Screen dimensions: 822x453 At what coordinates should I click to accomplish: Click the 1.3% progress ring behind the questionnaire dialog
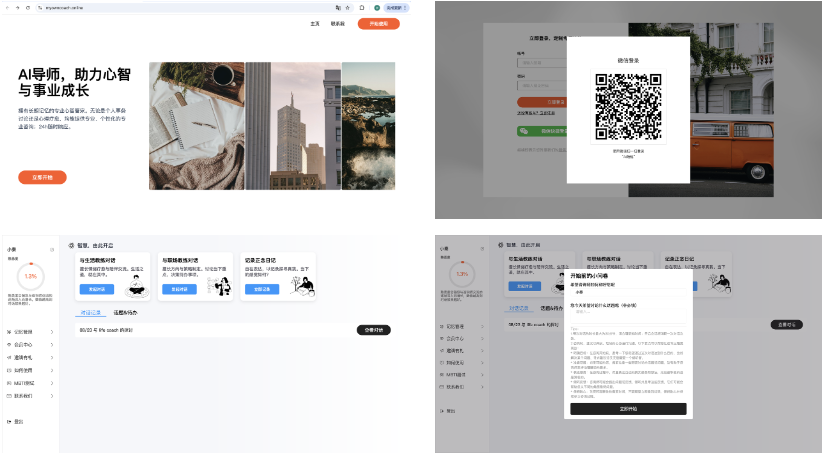462,274
